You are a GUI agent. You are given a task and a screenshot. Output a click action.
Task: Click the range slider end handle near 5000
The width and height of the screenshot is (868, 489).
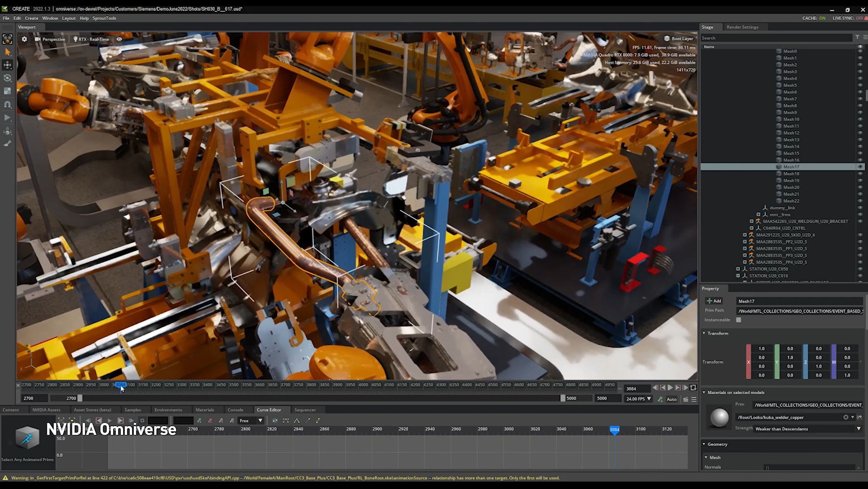562,398
